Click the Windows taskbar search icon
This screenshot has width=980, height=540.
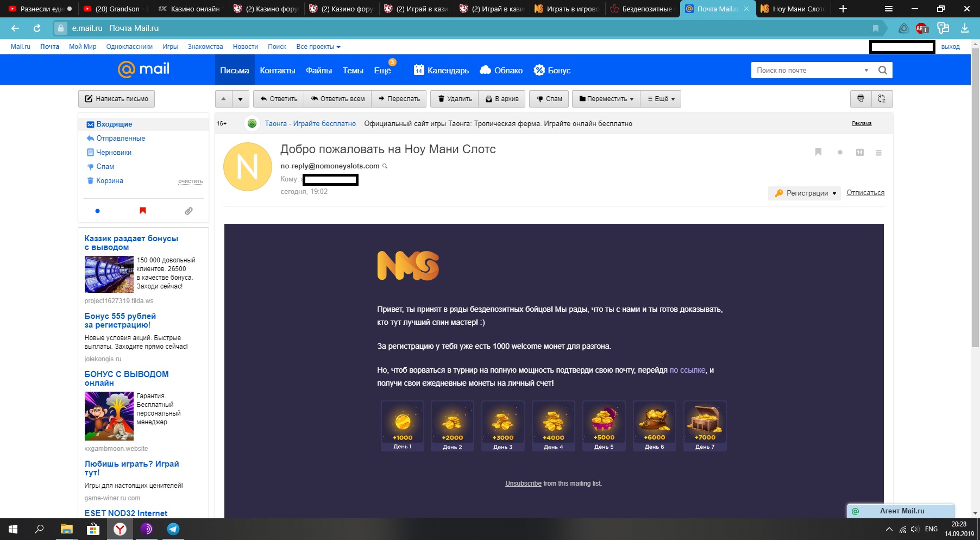(39, 529)
